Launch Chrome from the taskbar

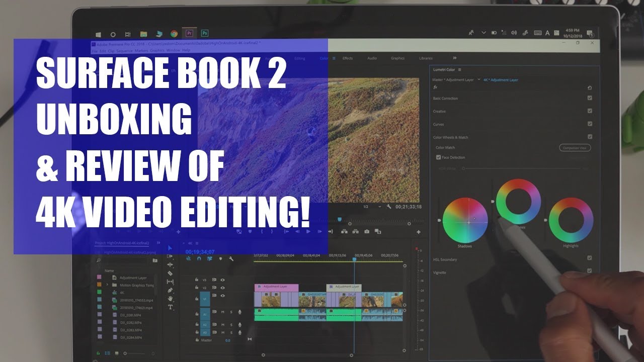174,34
